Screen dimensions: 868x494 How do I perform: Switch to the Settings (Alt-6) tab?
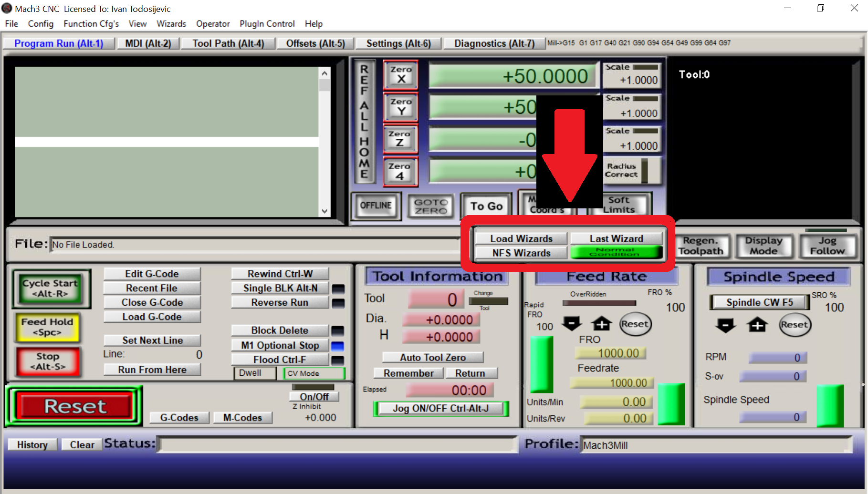point(398,43)
